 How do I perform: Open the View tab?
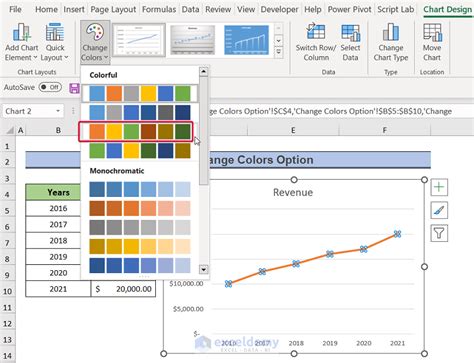pyautogui.click(x=246, y=9)
